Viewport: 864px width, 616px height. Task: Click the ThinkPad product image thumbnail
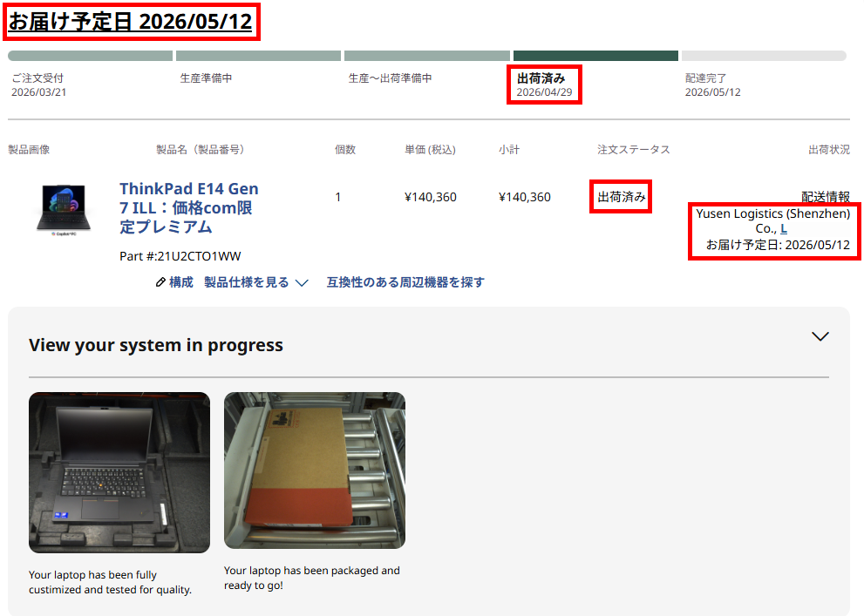point(64,210)
